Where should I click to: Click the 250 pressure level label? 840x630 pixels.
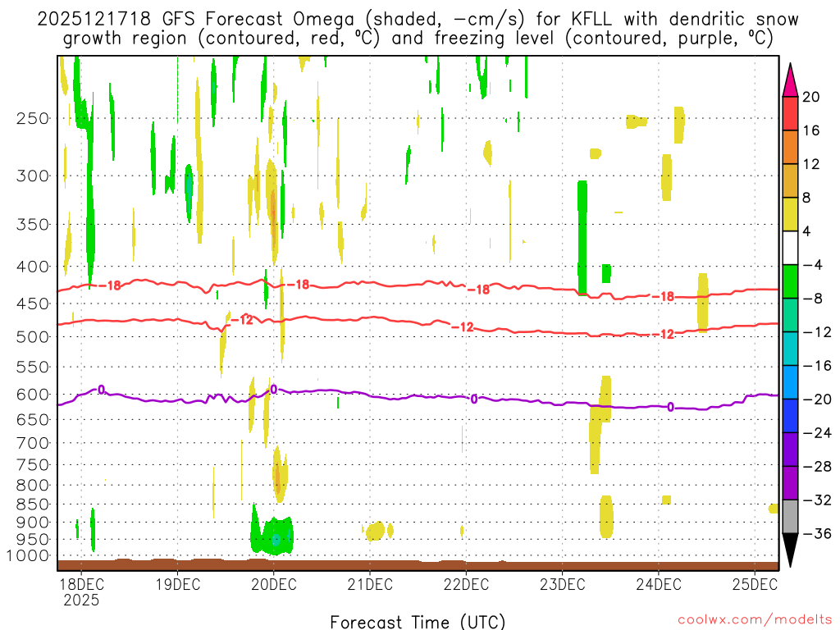(33, 118)
